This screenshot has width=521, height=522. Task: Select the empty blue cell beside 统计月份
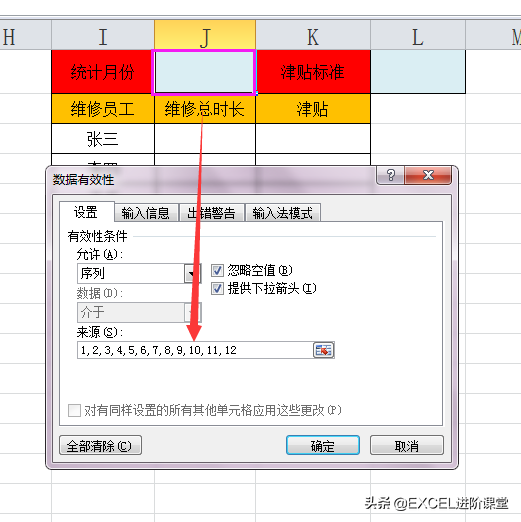[x=204, y=72]
